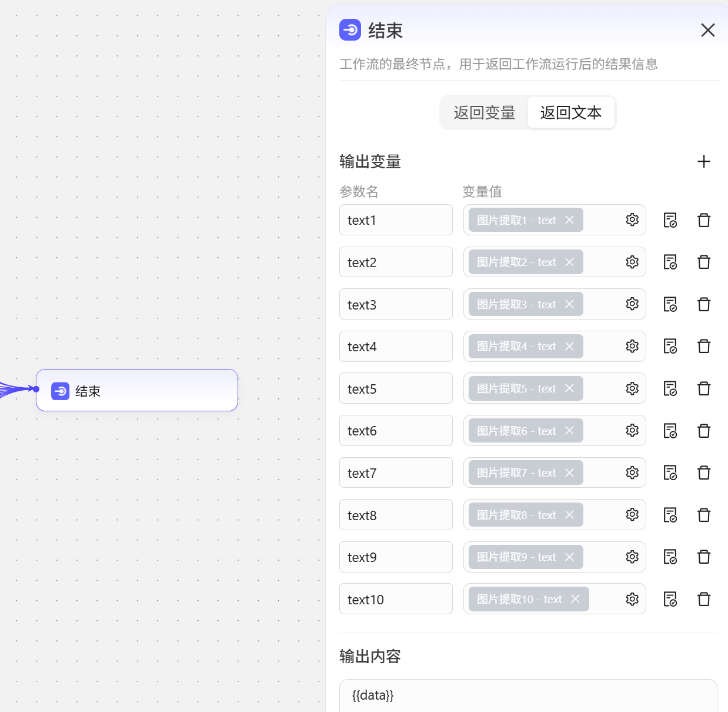Click the document icon beside text2 row
This screenshot has width=728, height=712.
(670, 262)
